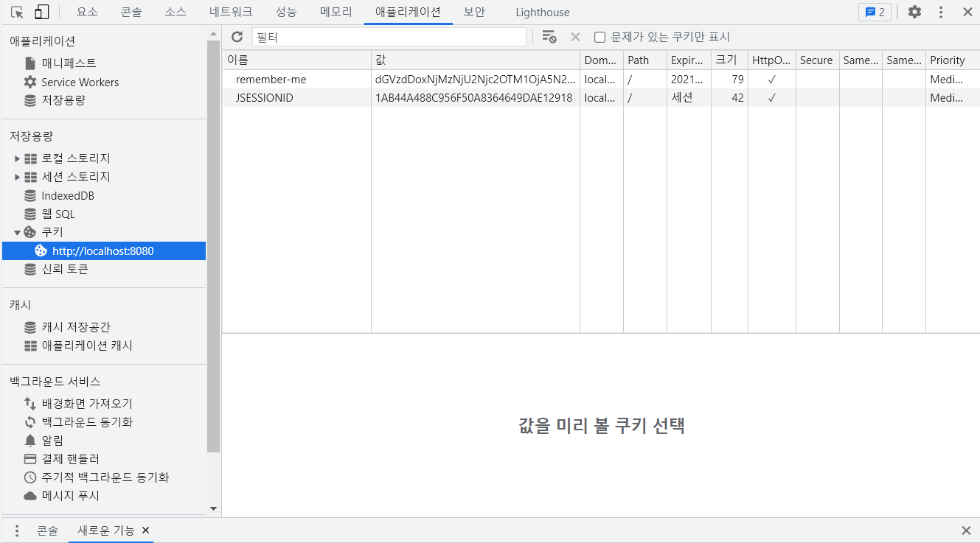Close the What's New (새로운 기능) drawer tab

[145, 530]
